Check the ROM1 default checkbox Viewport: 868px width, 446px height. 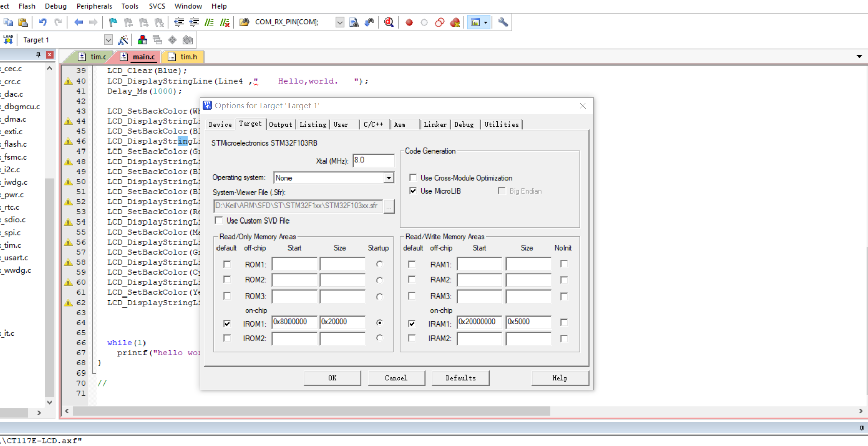(x=227, y=264)
